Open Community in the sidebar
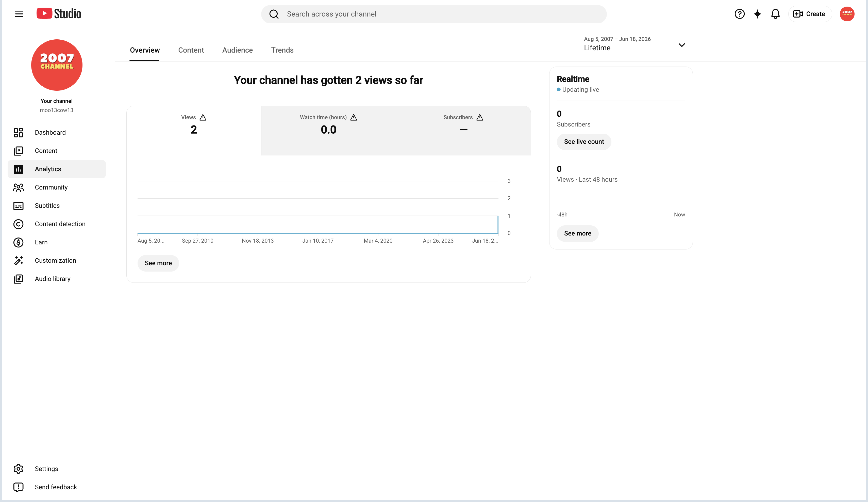Image resolution: width=868 pixels, height=502 pixels. [x=57, y=187]
